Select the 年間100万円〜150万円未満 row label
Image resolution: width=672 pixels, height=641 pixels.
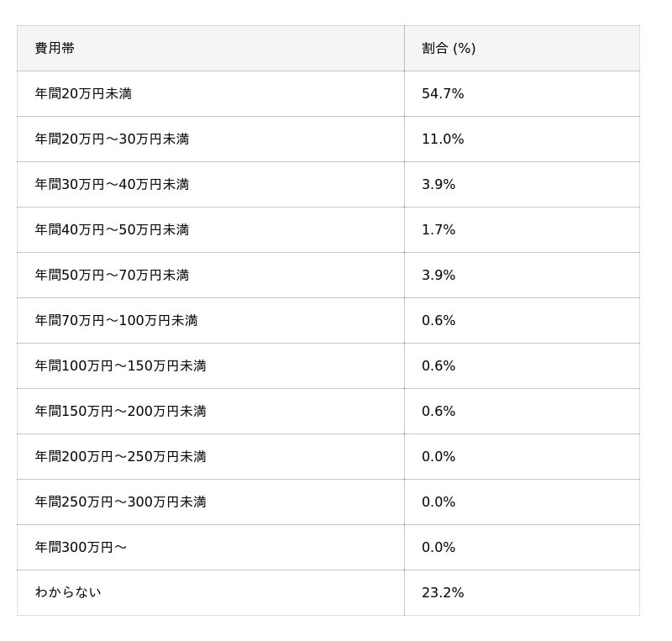coord(120,366)
